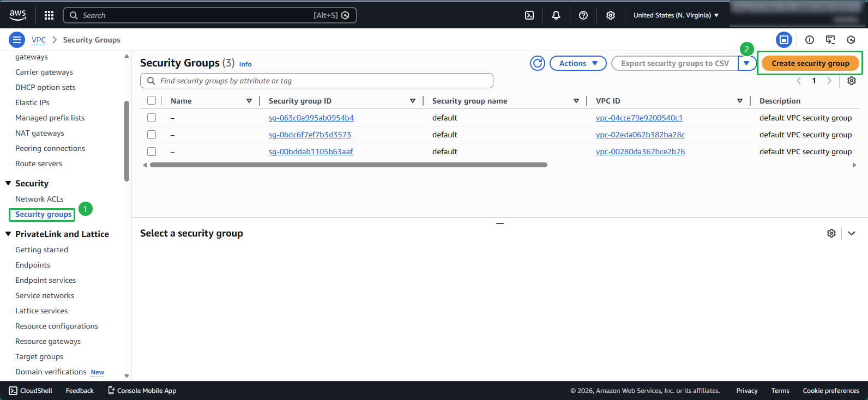Check the row for sg-063c0a995ab0954b4
The height and width of the screenshot is (400, 868).
152,118
